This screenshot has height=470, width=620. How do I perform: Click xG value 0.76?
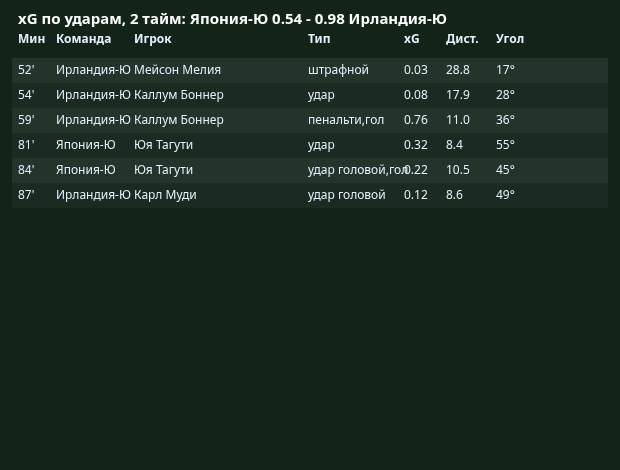pyautogui.click(x=416, y=120)
